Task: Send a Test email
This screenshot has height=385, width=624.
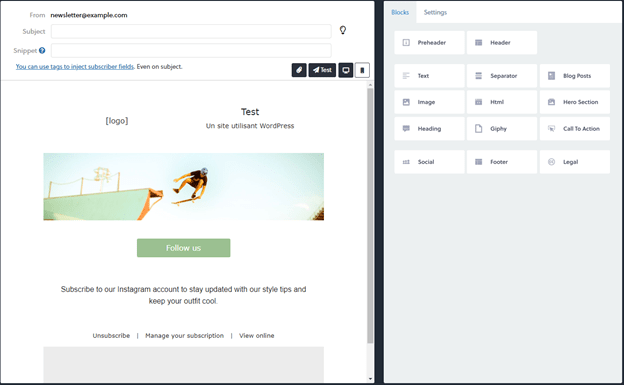Action: click(x=322, y=70)
